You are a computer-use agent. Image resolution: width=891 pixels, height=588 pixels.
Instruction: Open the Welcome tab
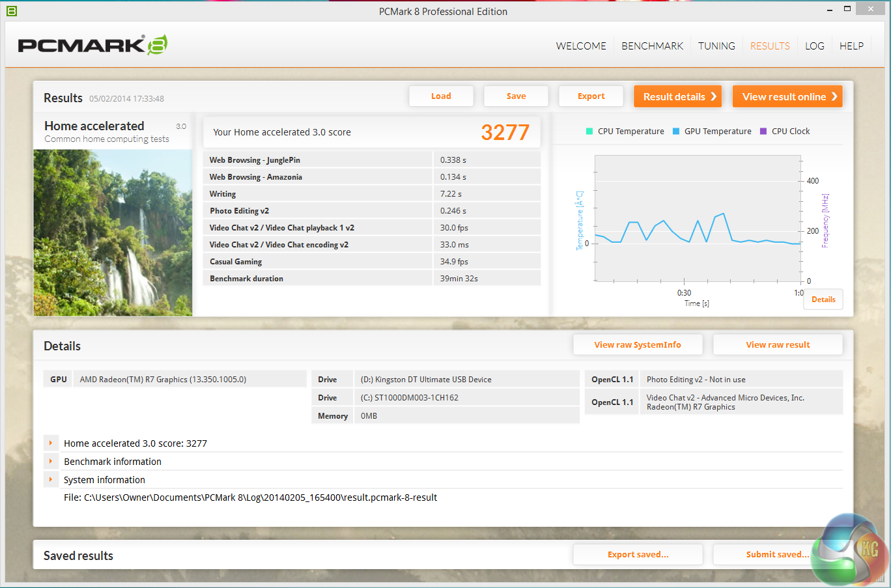[581, 46]
